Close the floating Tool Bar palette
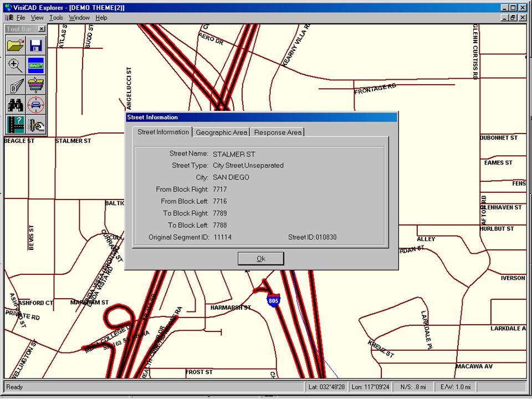The image size is (532, 399). click(42, 29)
